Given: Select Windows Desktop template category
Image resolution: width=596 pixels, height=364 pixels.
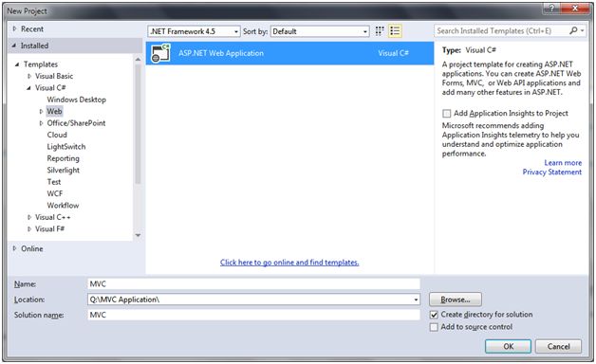Looking at the screenshot, I should click(x=77, y=100).
